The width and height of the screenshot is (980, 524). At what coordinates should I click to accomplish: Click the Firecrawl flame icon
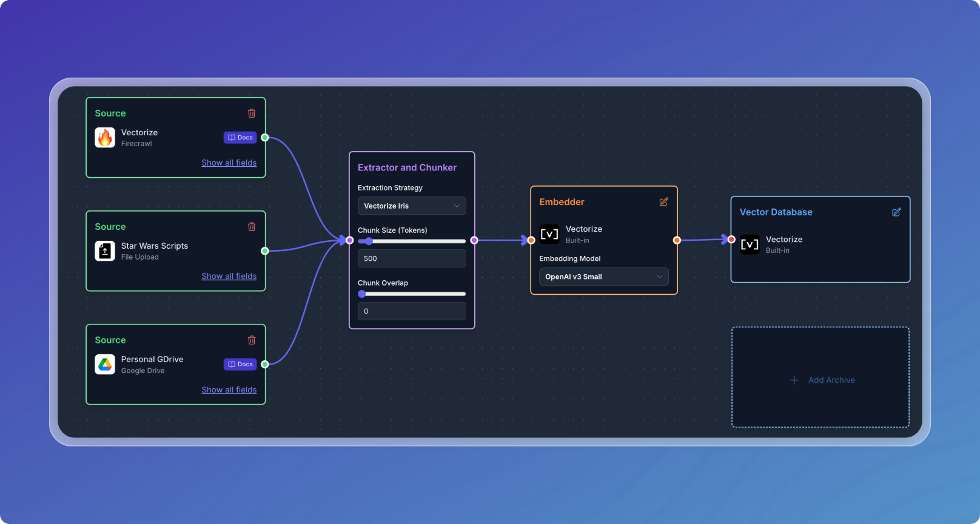[105, 138]
